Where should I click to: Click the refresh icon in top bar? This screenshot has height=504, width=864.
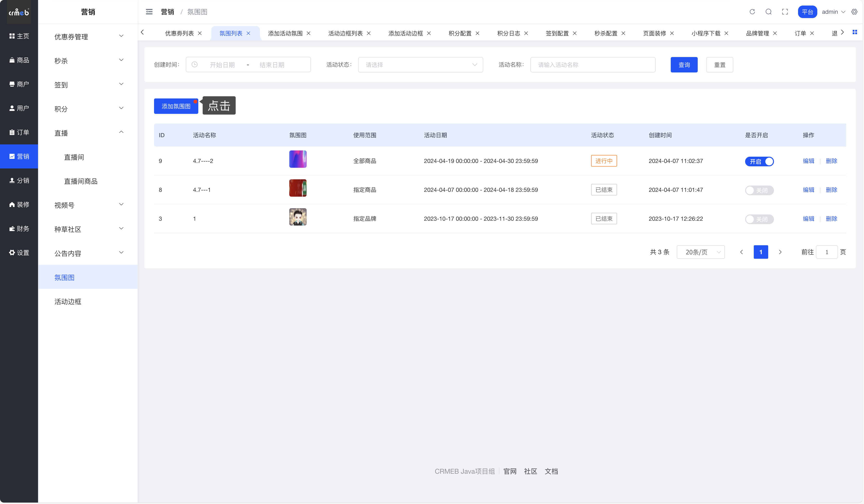point(752,12)
